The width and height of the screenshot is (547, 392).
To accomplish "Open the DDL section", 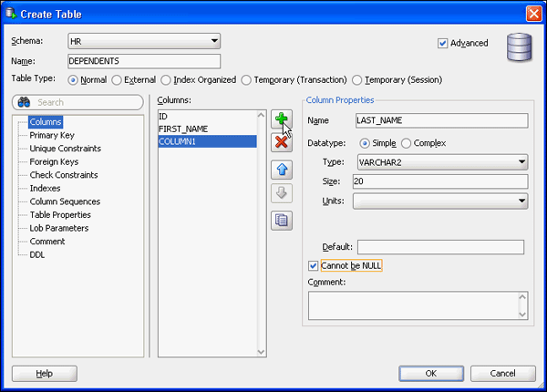I will [37, 254].
